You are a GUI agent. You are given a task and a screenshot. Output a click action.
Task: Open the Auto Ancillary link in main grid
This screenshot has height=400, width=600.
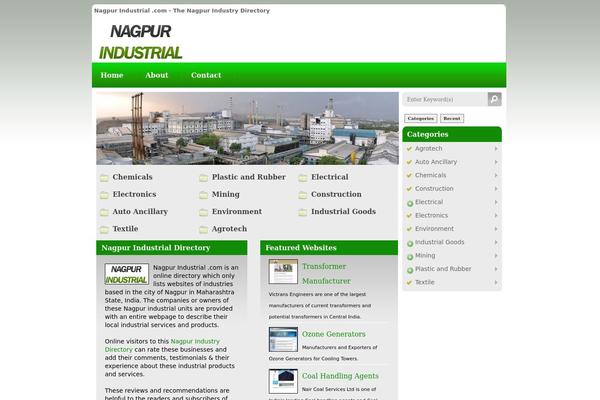[x=140, y=211]
